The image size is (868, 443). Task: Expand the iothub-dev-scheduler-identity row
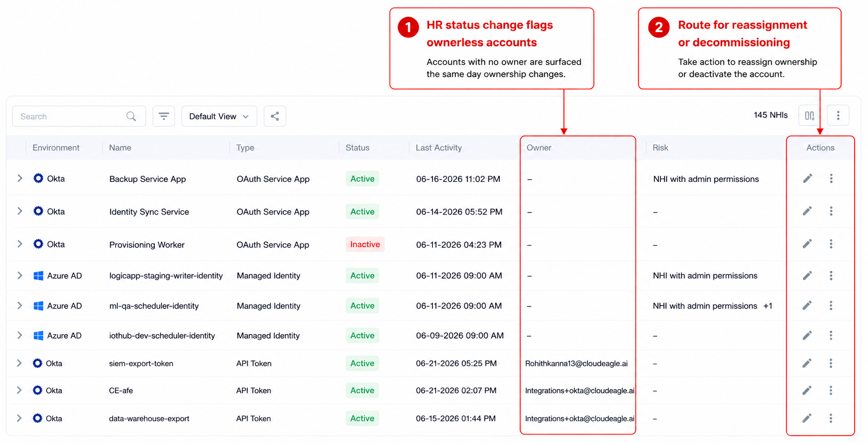(20, 335)
